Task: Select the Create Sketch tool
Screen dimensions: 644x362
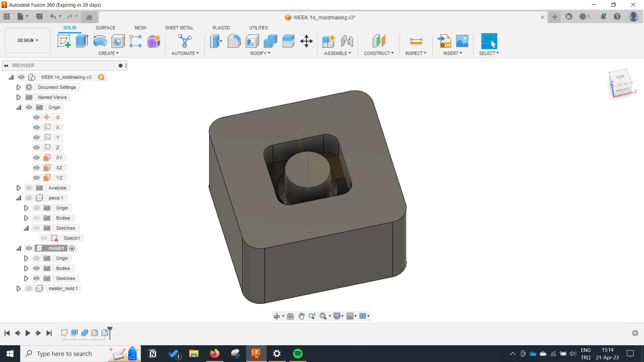Action: point(64,41)
